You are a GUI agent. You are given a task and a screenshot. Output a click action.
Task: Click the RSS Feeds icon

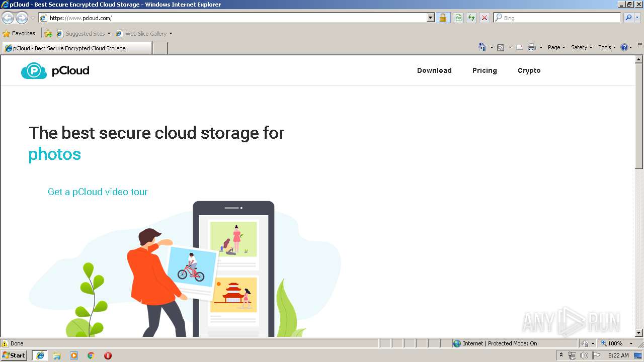(501, 47)
